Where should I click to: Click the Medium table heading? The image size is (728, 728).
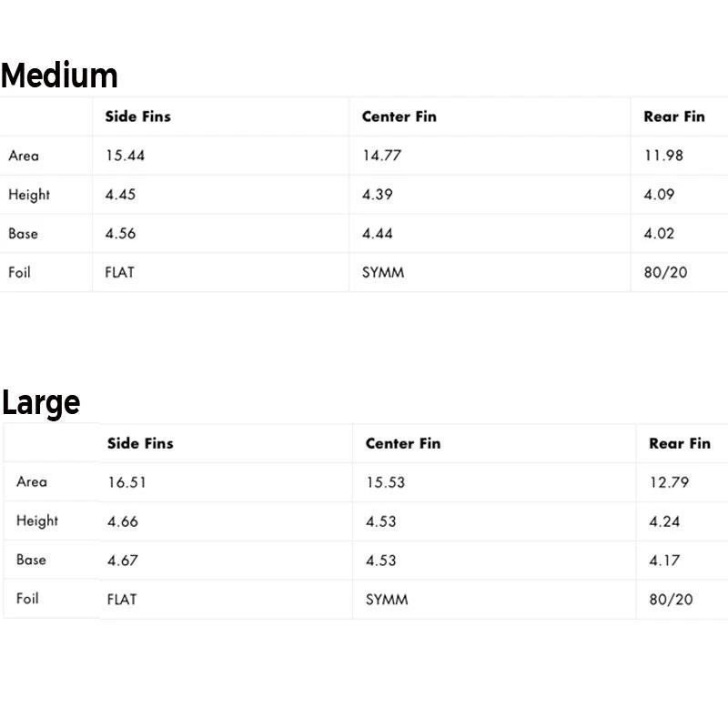pos(59,76)
